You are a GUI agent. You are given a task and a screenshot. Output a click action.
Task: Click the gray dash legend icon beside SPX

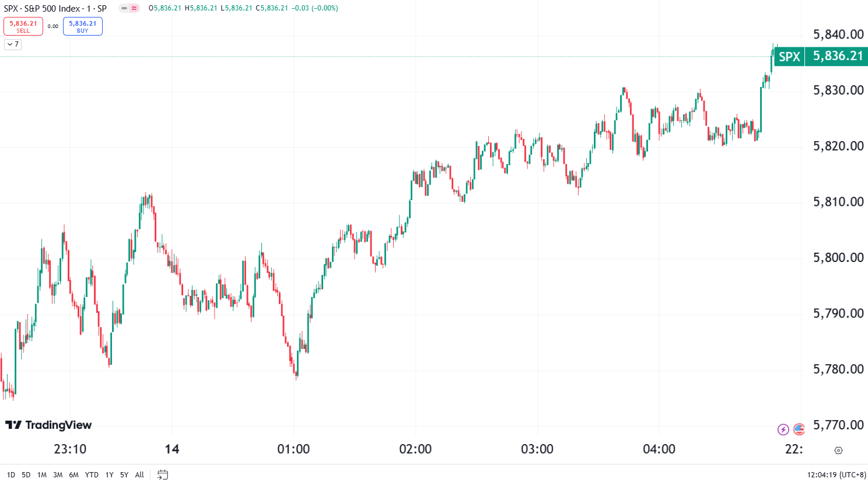coord(124,9)
